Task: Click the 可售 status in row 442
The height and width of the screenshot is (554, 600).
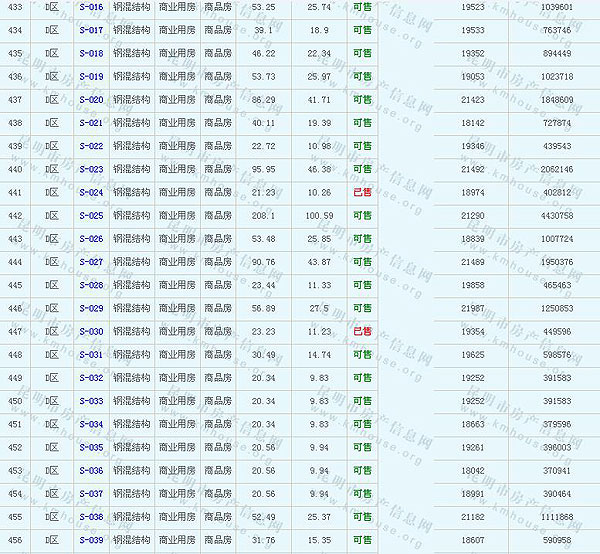Action: [362, 216]
